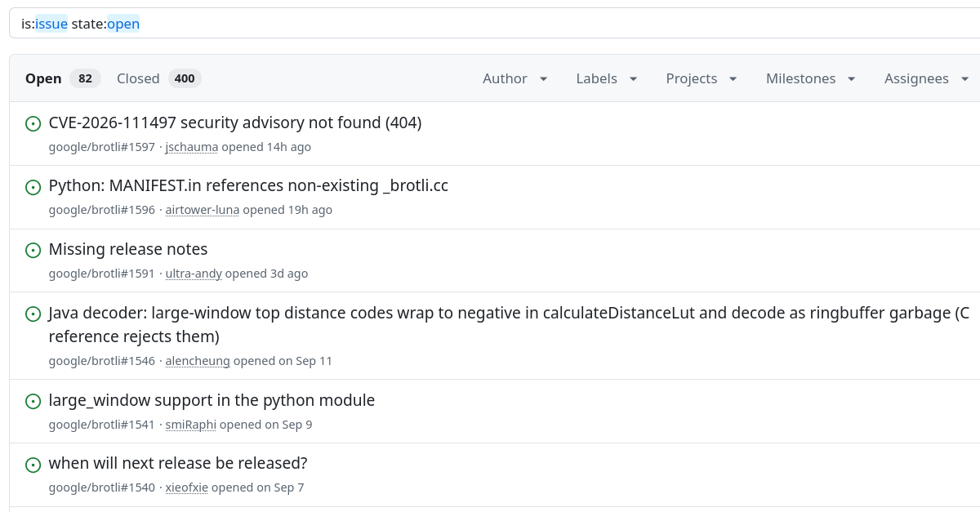The height and width of the screenshot is (512, 980).
Task: Visit author ultra-andy's profile link
Action: pyautogui.click(x=194, y=274)
